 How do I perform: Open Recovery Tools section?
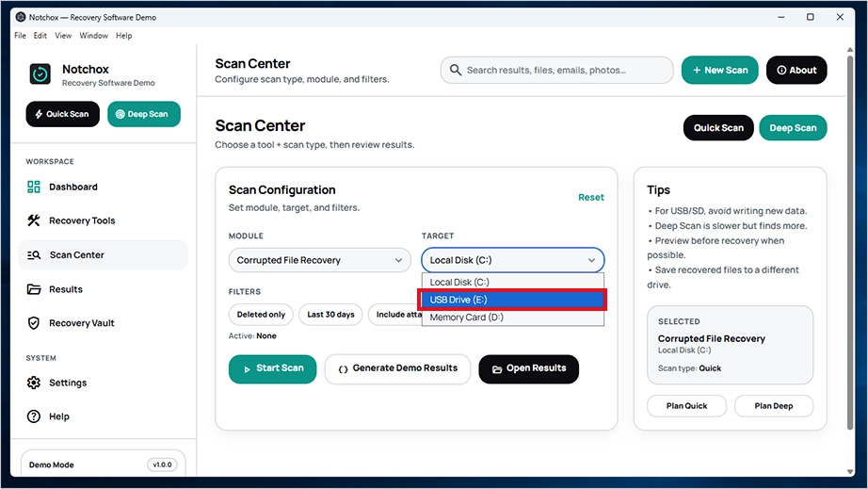103,220
